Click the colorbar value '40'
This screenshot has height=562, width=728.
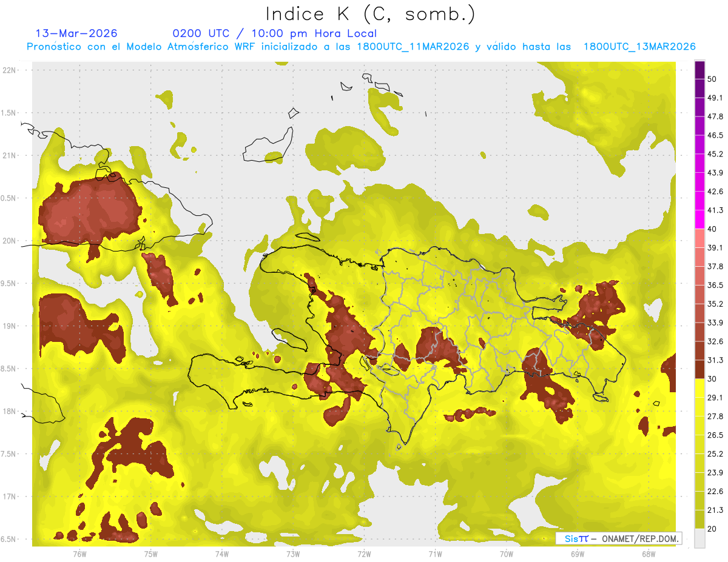[x=712, y=229]
